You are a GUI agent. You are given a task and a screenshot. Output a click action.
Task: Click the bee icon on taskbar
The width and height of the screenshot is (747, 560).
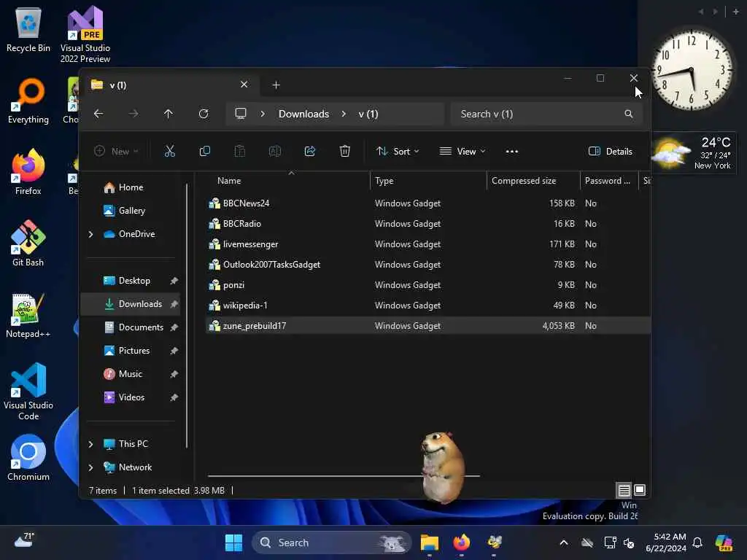tap(494, 542)
